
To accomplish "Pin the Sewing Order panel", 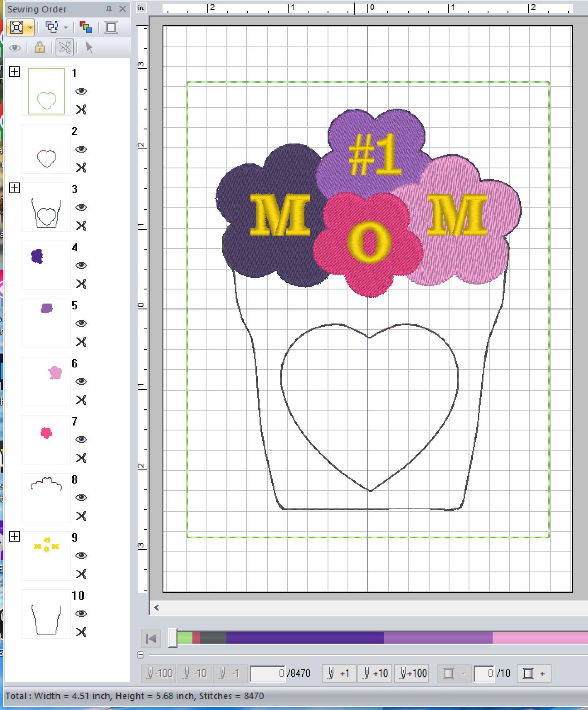I will 109,8.
